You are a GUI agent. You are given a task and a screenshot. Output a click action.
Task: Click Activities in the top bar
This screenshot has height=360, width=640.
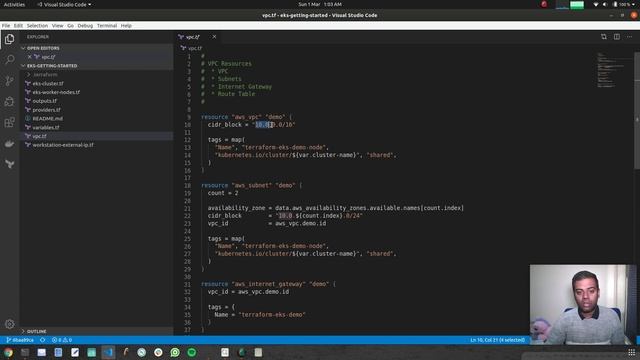(x=14, y=4)
